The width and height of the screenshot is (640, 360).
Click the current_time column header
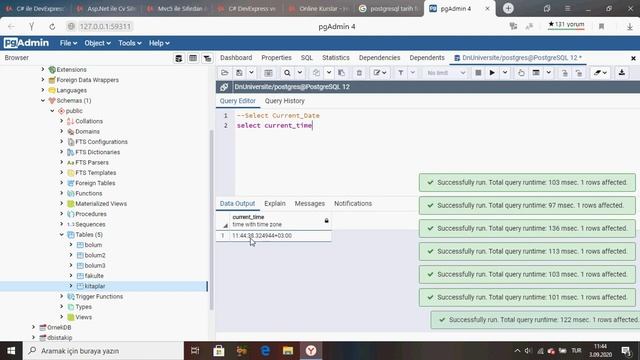tap(280, 220)
